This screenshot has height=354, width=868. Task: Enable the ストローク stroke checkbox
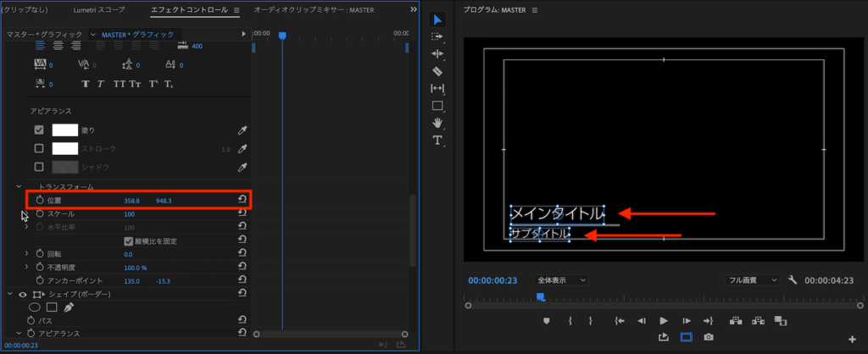click(x=39, y=148)
